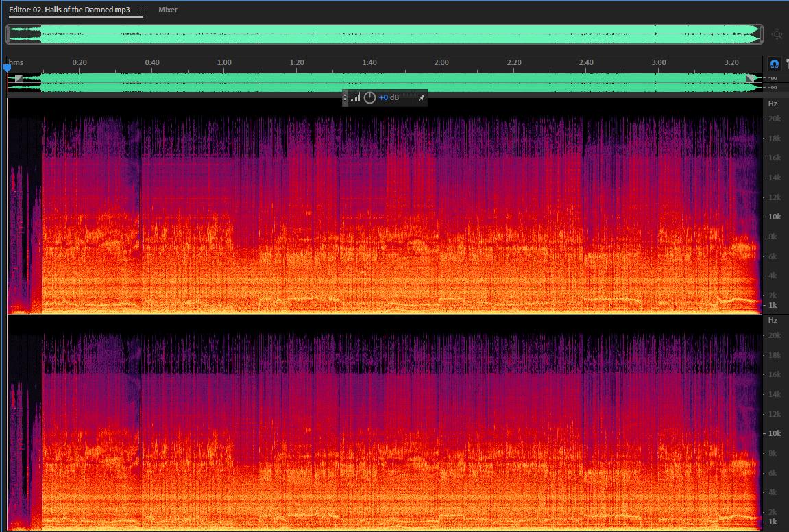The height and width of the screenshot is (532, 789).
Task: Click the overview navigator right edge handle
Action: coord(762,34)
